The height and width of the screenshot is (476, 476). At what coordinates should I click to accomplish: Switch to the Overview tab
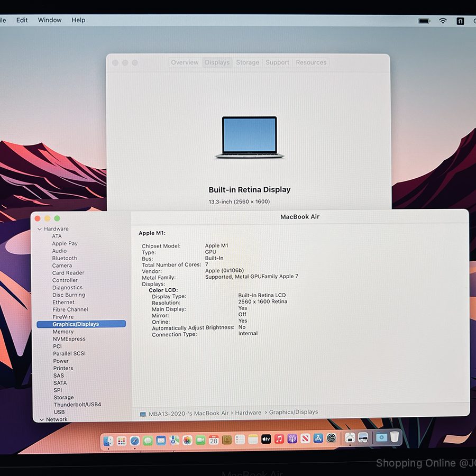pos(185,62)
